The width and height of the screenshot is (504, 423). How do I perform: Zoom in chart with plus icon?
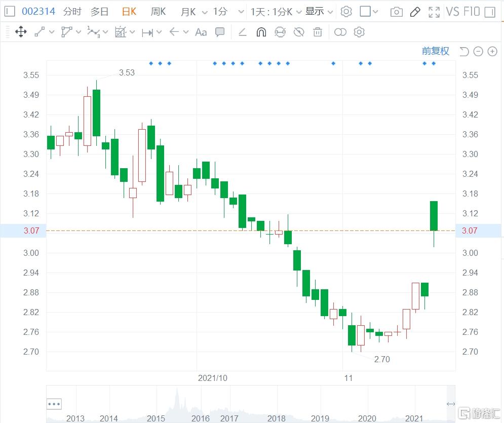pyautogui.click(x=492, y=52)
